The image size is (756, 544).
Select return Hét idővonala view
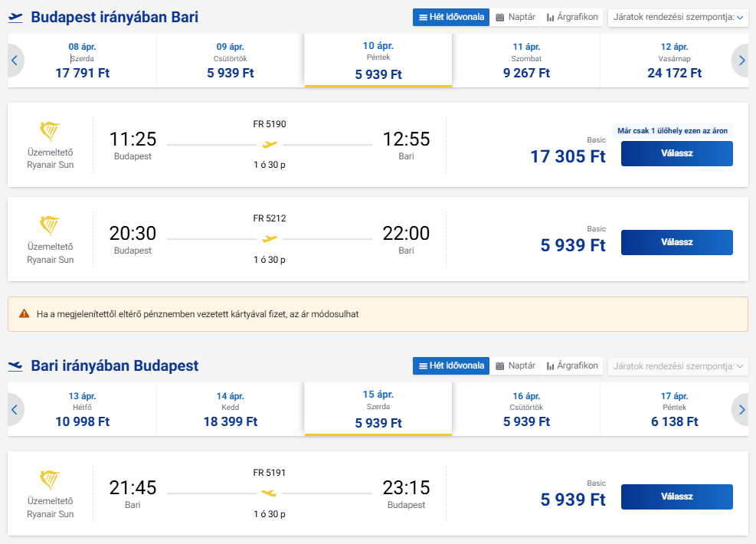[450, 365]
